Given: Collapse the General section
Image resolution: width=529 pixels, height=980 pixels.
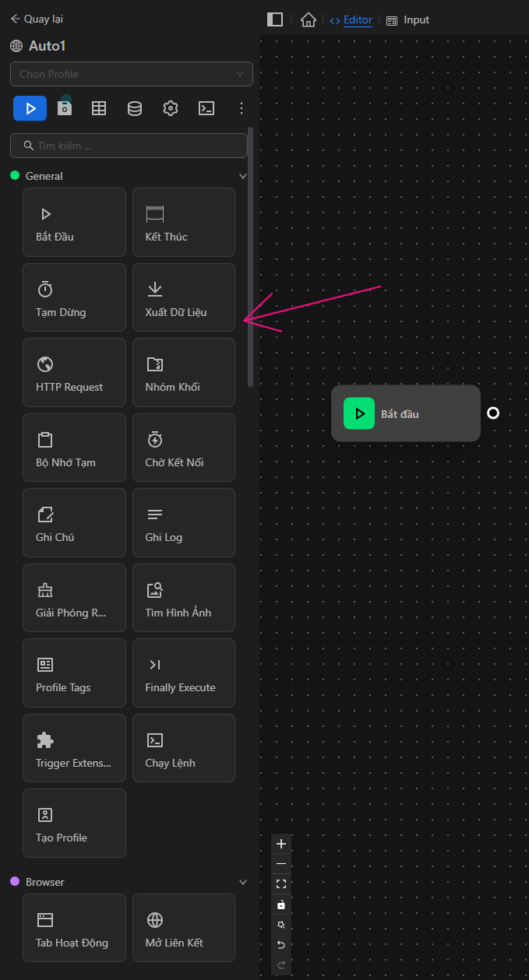Looking at the screenshot, I should point(242,177).
